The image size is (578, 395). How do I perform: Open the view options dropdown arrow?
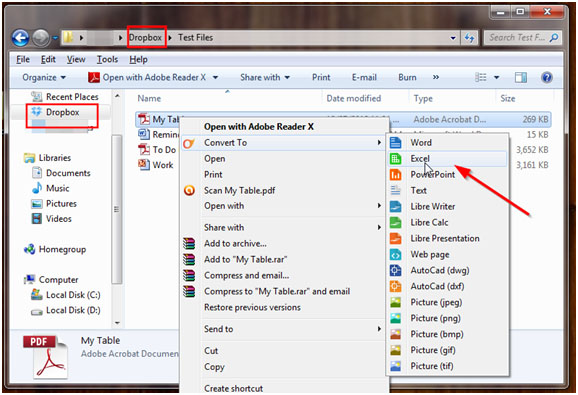(497, 77)
